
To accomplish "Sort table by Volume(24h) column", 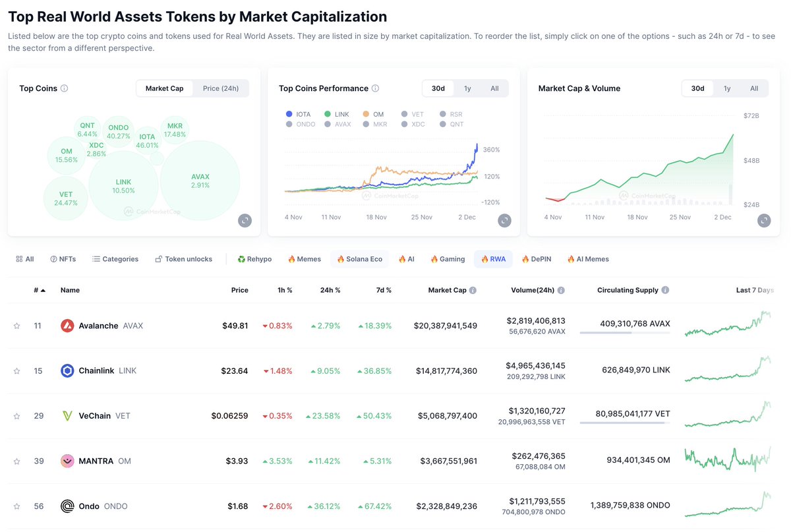I will 533,290.
